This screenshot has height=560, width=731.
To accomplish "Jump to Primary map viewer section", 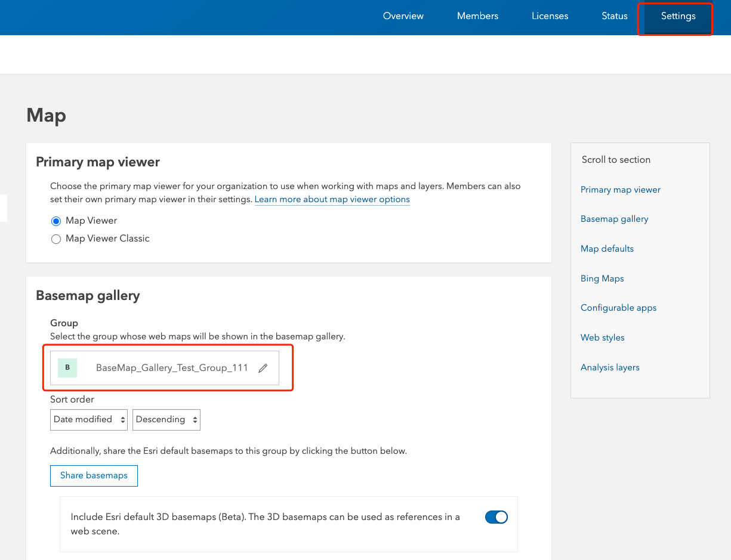I will point(620,190).
